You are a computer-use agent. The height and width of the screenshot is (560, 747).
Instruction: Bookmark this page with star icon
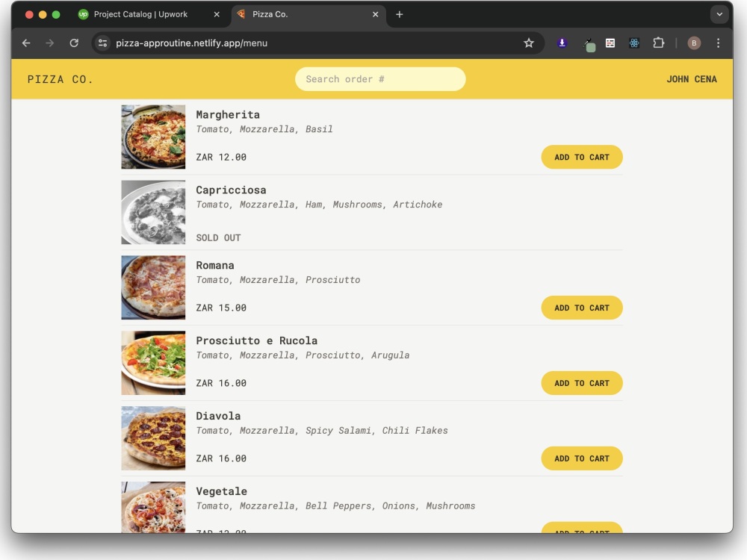pyautogui.click(x=529, y=43)
